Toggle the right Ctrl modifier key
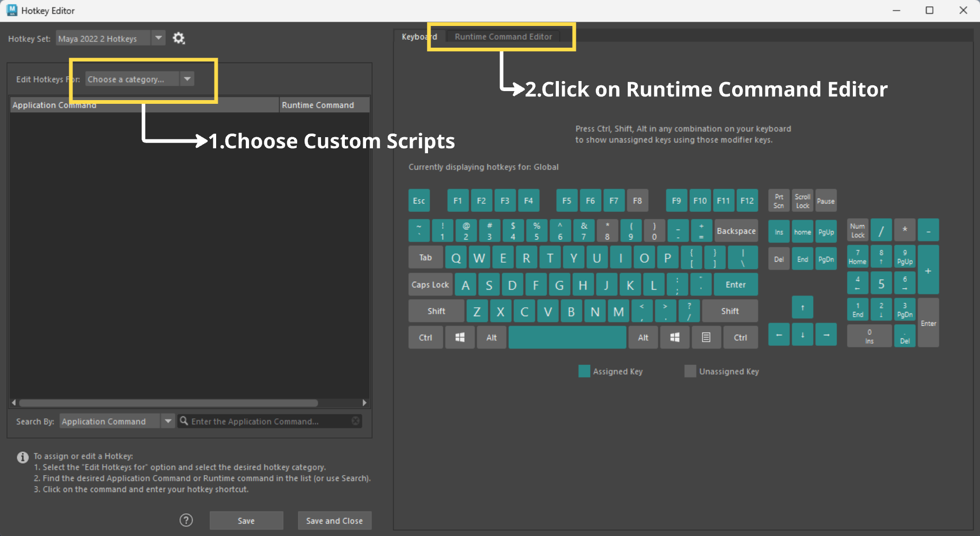The image size is (980, 536). tap(741, 337)
